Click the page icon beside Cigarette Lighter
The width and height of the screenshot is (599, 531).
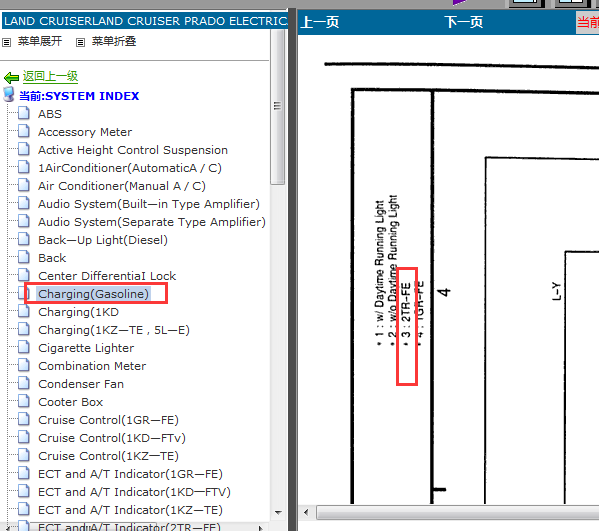[x=24, y=347]
